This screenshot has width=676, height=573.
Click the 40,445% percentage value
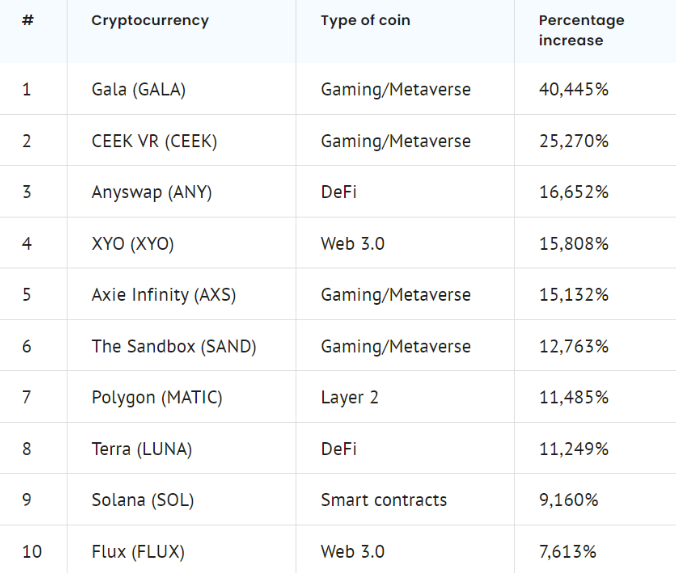click(574, 90)
